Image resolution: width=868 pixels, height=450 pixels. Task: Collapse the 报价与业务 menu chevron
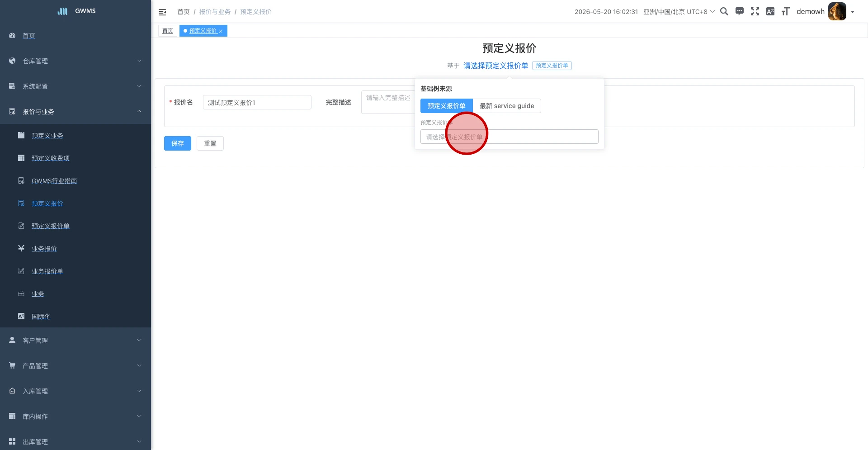139,111
